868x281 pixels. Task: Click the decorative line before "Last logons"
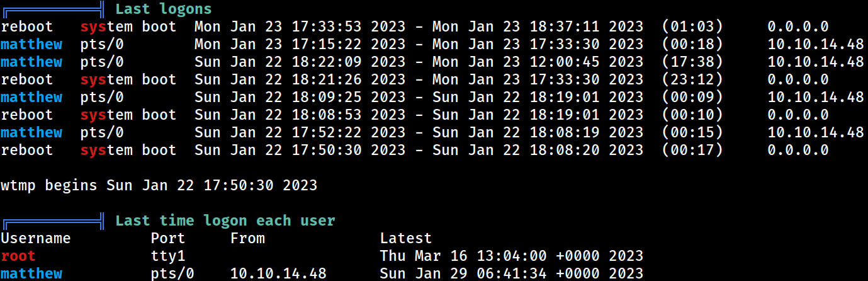53,9
